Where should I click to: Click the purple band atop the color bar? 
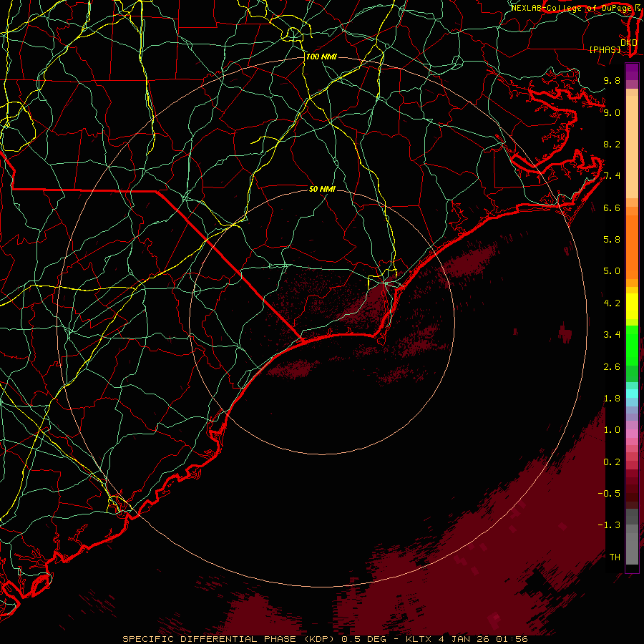[632, 72]
